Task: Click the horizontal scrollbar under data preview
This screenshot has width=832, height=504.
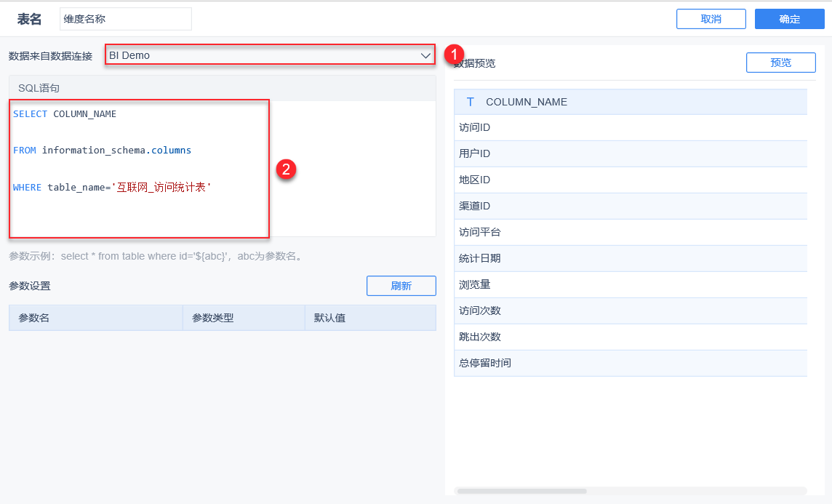Action: click(522, 491)
